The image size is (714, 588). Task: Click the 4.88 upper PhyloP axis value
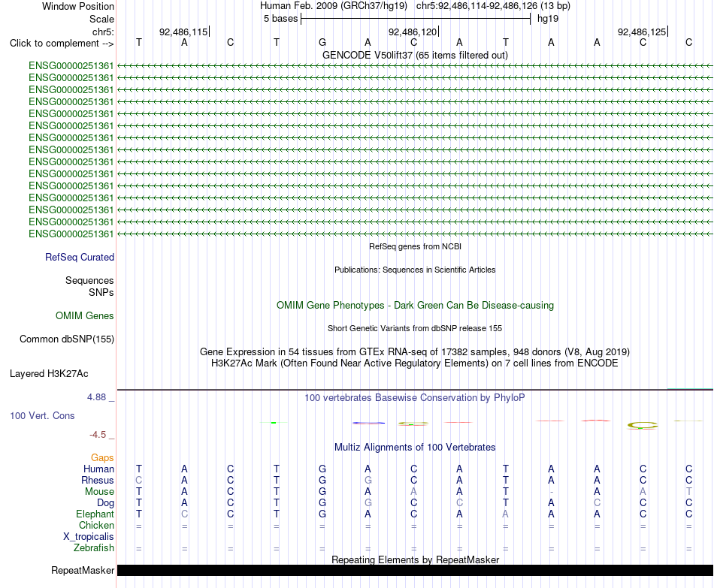[x=96, y=397]
